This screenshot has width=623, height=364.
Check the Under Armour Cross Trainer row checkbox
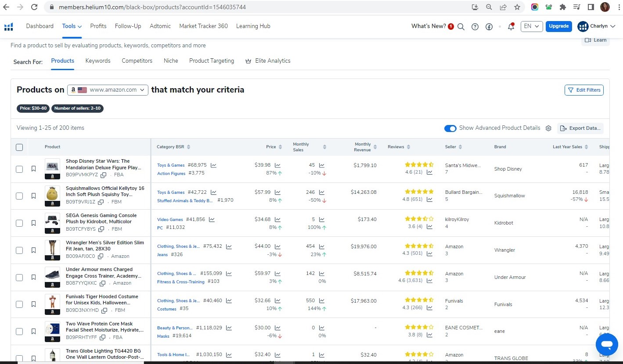point(19,278)
